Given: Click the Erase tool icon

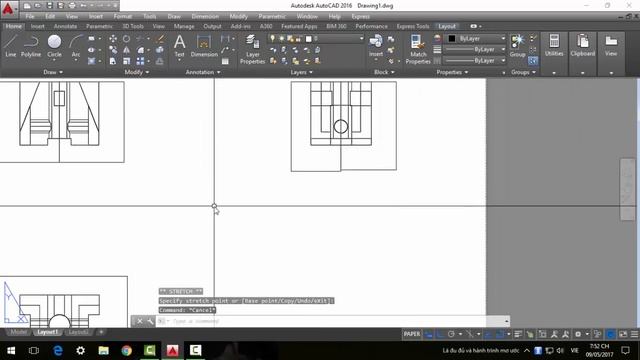Looking at the screenshot, I should click(160, 39).
